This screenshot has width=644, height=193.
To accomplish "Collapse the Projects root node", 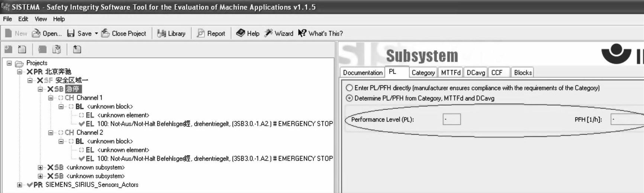I will coord(9,63).
